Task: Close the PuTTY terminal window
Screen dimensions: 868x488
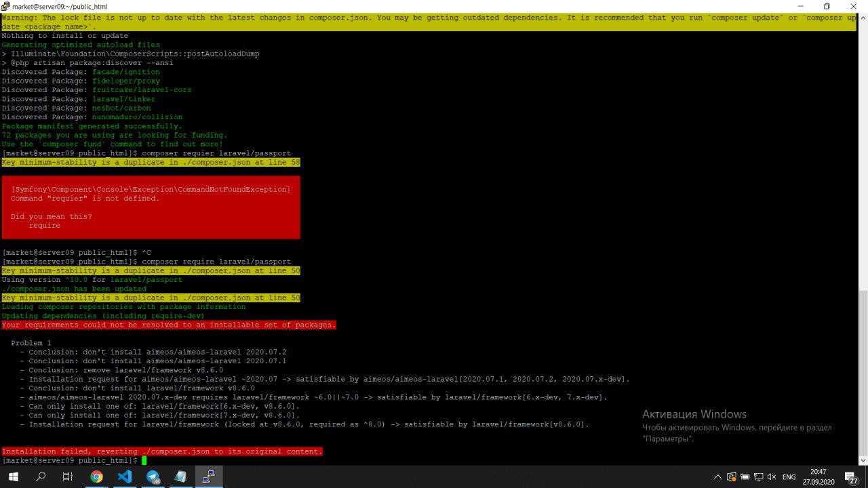Action: point(853,6)
